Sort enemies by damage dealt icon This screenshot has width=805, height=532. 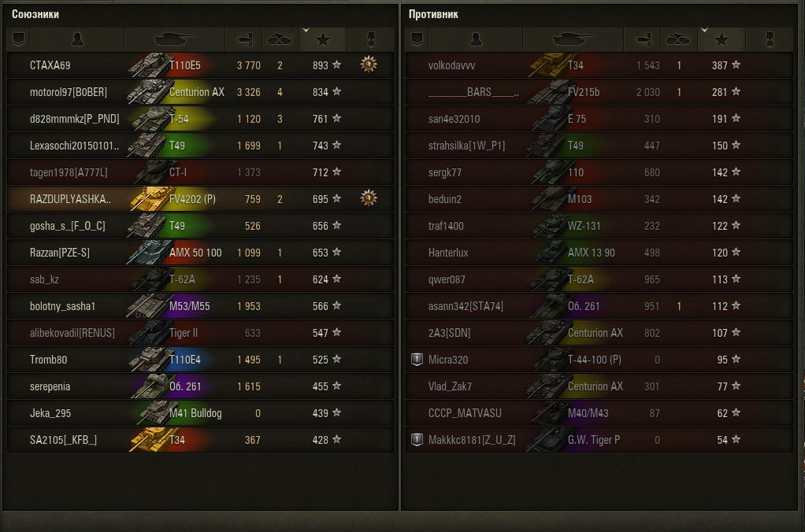point(642,39)
